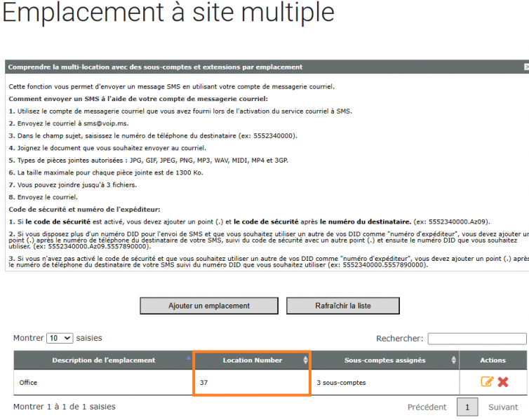The width and height of the screenshot is (529, 420).
Task: Sort the Sous-comptes assignés column
Action: (x=453, y=360)
